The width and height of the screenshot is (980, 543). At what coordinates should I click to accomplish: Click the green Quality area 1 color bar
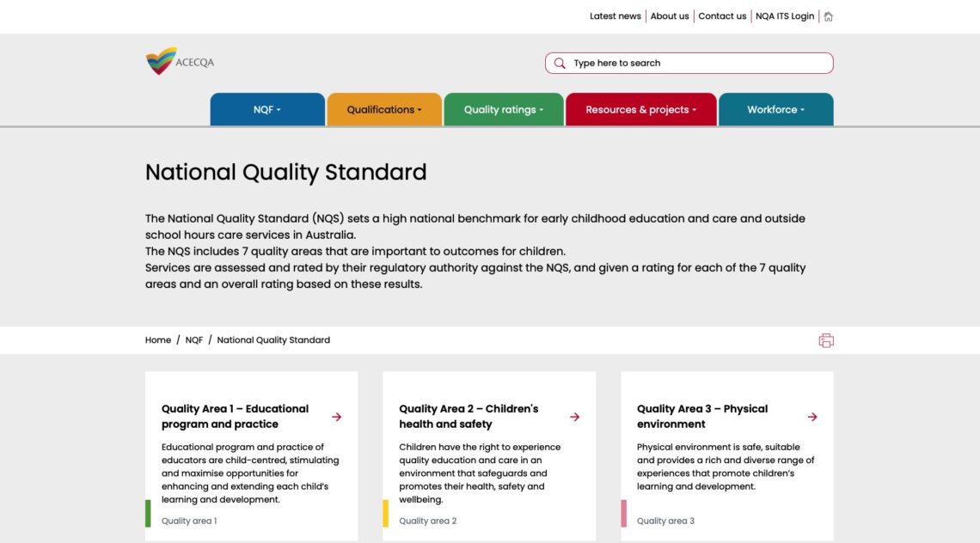[x=148, y=513]
